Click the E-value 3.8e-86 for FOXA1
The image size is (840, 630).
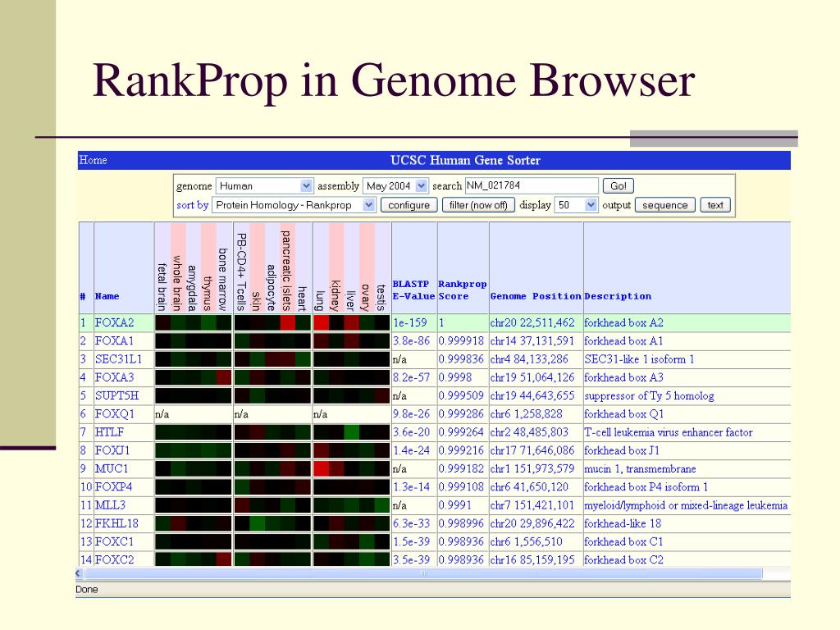pyautogui.click(x=412, y=340)
